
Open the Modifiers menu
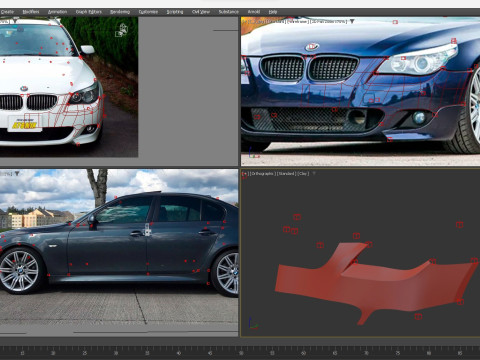coord(31,12)
